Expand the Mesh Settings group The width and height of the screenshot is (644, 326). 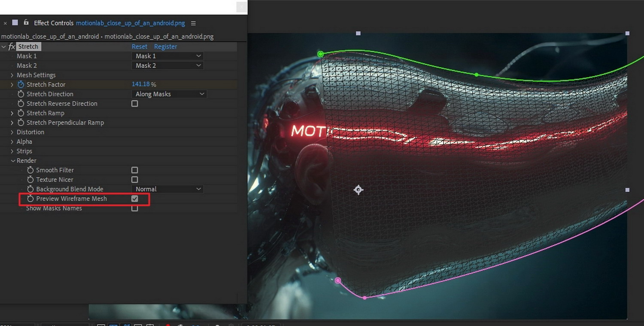click(x=12, y=75)
